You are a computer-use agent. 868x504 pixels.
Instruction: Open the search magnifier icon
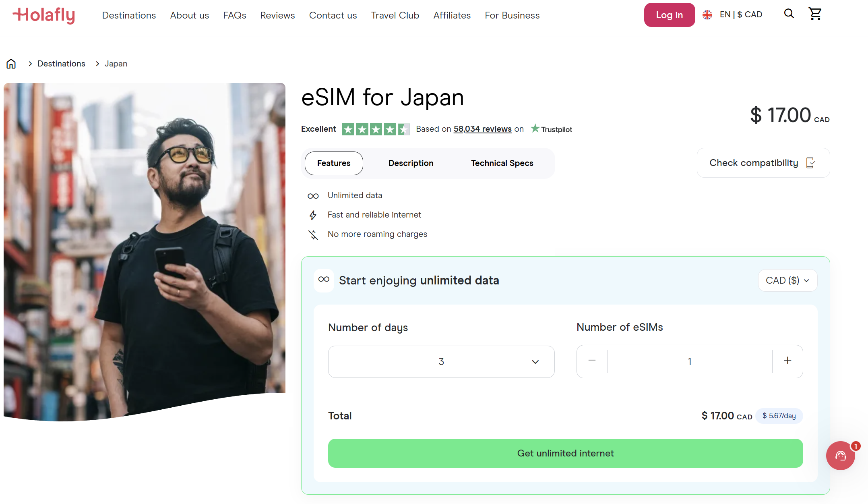[x=789, y=14]
